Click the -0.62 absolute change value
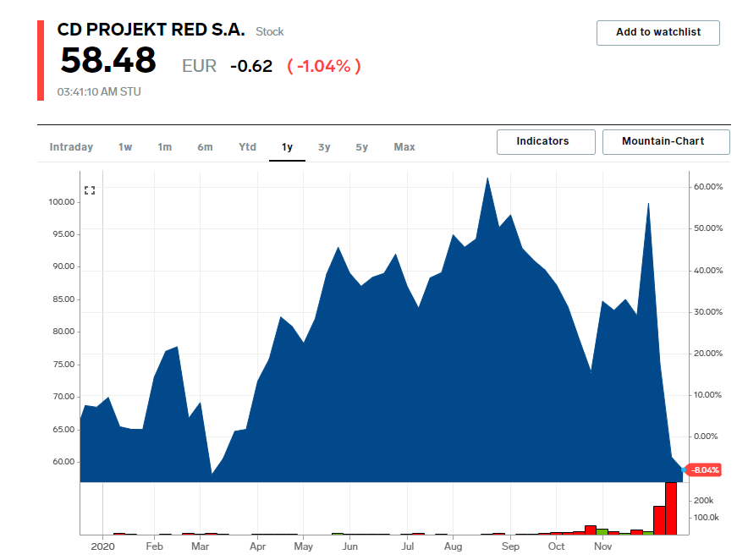The width and height of the screenshot is (737, 560). click(x=251, y=66)
